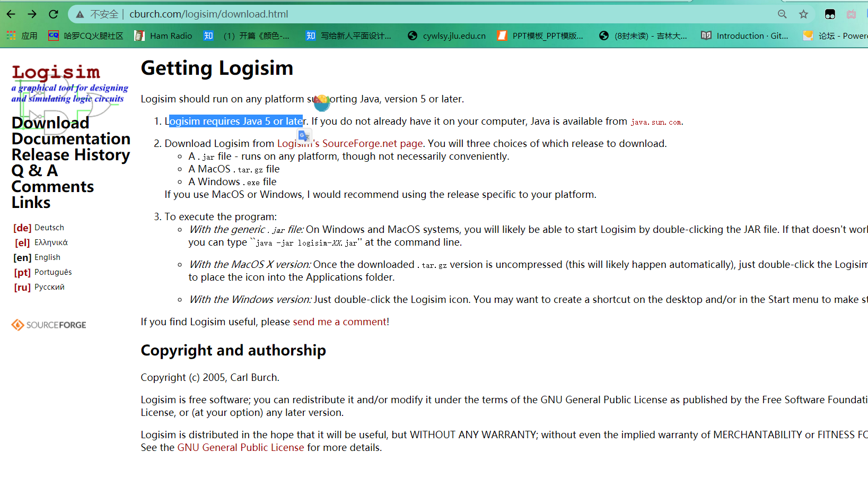Click the SourceForge logo in the sidebar
The width and height of the screenshot is (868, 478).
coord(48,325)
